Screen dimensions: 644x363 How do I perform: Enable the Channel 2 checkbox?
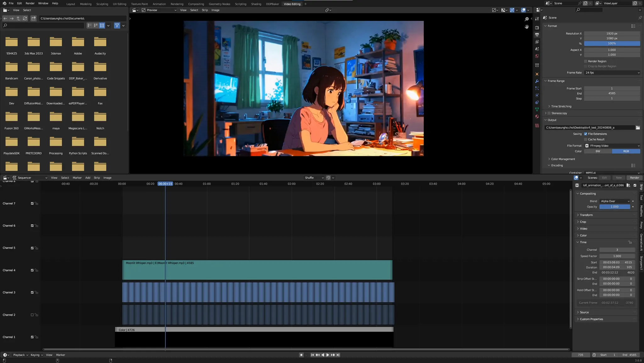pyautogui.click(x=32, y=315)
